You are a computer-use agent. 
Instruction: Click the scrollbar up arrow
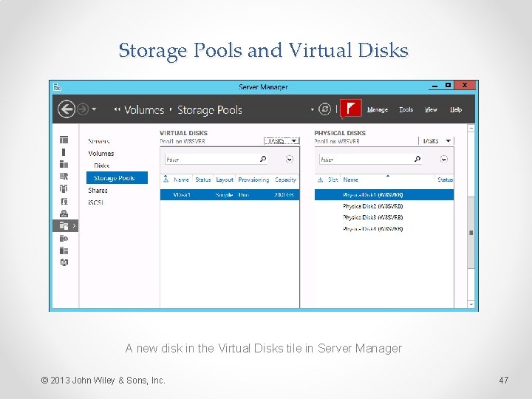point(471,129)
